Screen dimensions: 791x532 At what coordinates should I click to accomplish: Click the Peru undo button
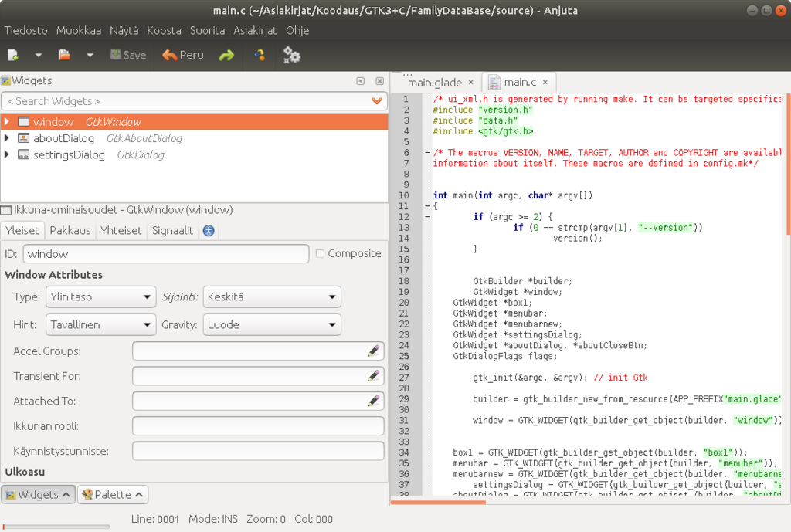point(183,55)
